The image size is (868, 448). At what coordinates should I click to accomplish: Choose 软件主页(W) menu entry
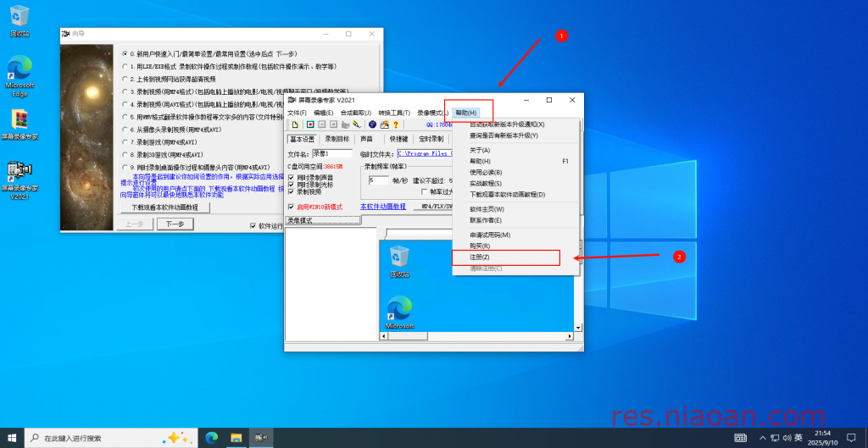click(x=516, y=209)
